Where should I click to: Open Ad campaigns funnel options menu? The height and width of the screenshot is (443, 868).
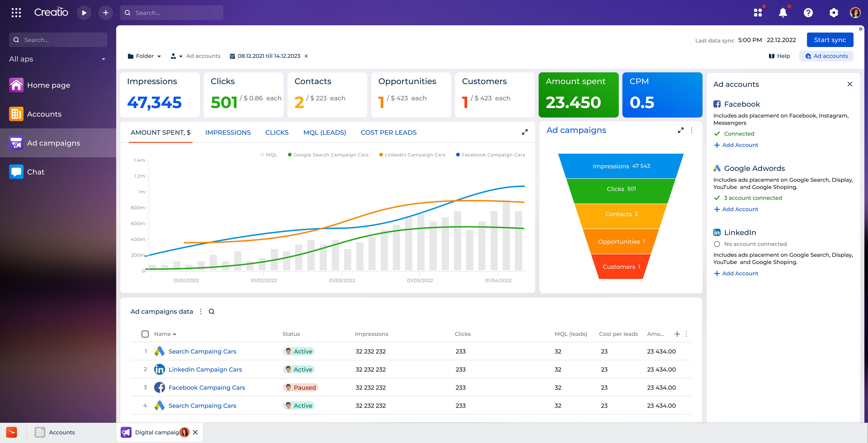[x=691, y=130]
